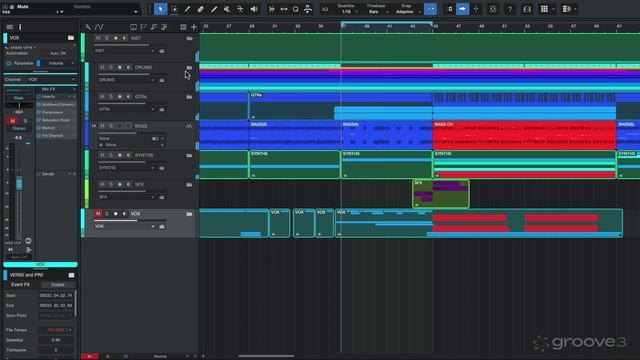Select the Split tool
This screenshot has height=360, width=640.
(187, 9)
